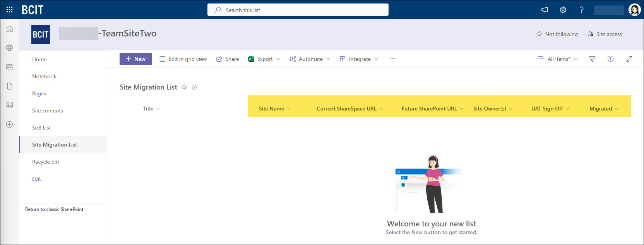Open the Site Owner(s) column menu

pos(493,109)
